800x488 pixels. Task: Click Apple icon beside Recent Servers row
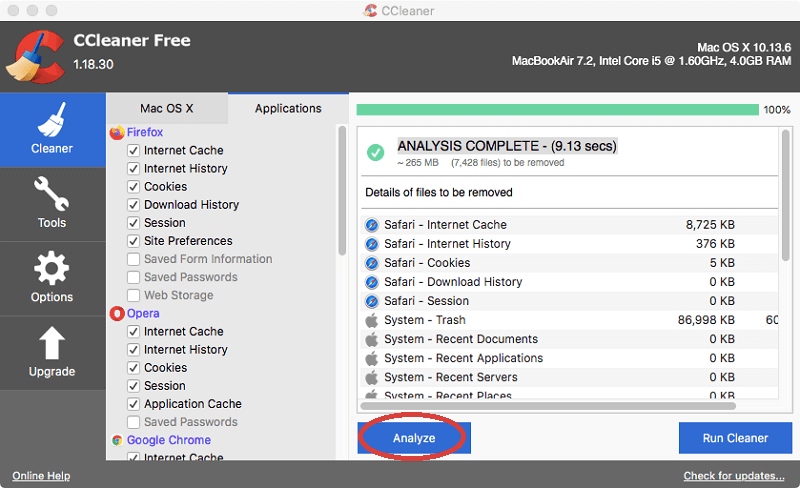coord(372,377)
